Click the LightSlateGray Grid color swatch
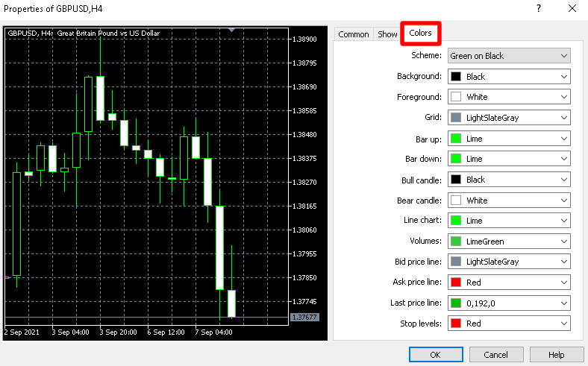The image size is (588, 366). [456, 118]
